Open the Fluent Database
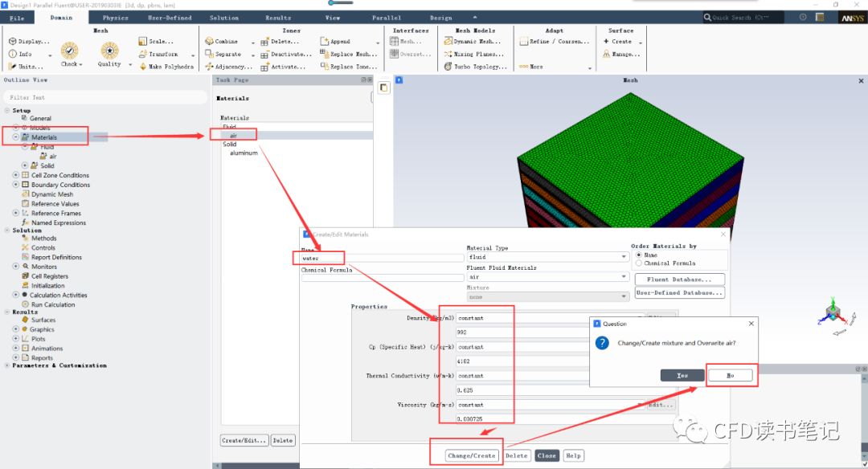This screenshot has height=469, width=868. point(679,279)
